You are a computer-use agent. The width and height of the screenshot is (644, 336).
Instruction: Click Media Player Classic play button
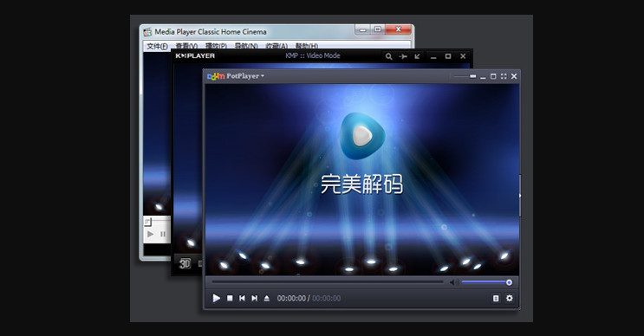click(150, 235)
